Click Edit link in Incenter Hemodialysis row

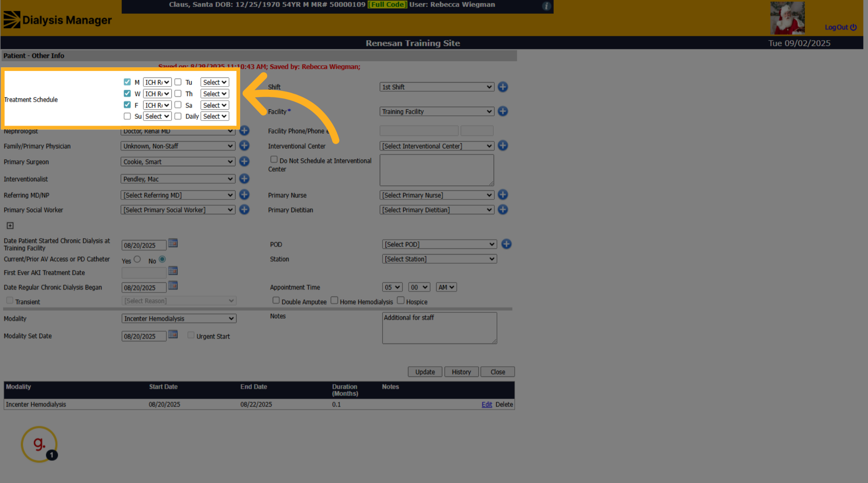(487, 404)
